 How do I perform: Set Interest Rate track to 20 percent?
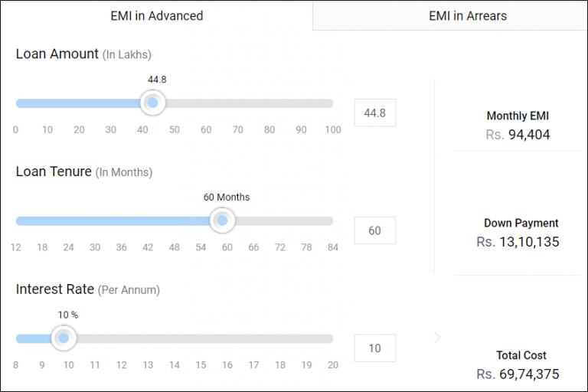[332, 338]
